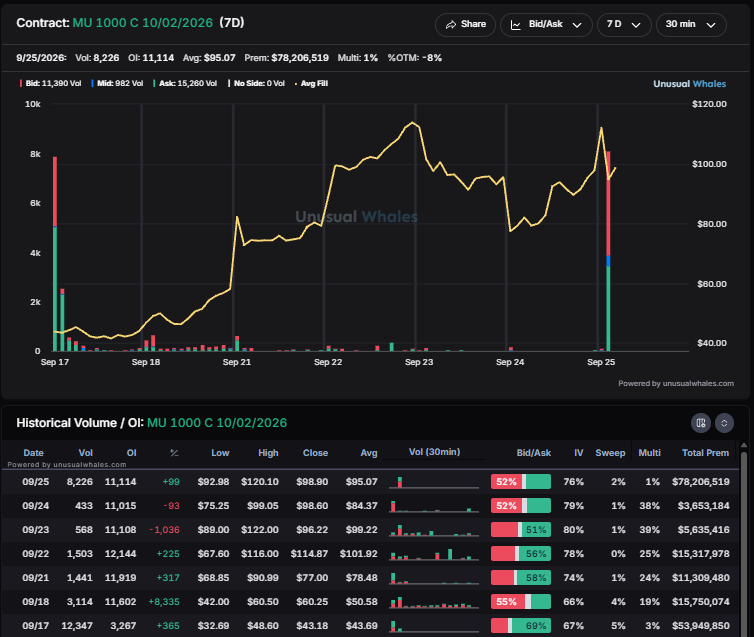754x637 pixels.
Task: Click the Sweep column header
Action: click(x=610, y=452)
